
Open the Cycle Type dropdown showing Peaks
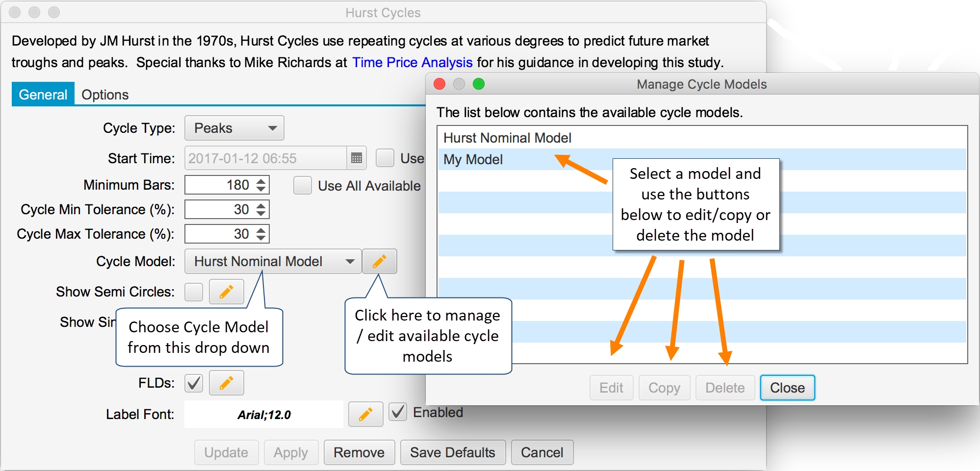[234, 128]
